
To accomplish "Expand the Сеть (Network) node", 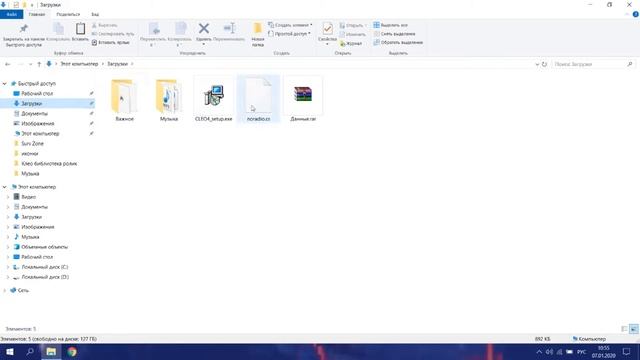I will 4,291.
